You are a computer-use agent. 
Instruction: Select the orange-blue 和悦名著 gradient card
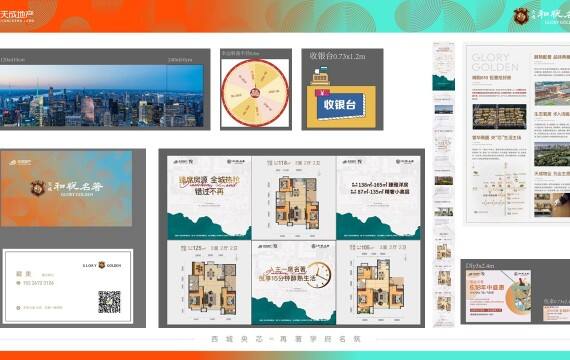tap(66, 189)
